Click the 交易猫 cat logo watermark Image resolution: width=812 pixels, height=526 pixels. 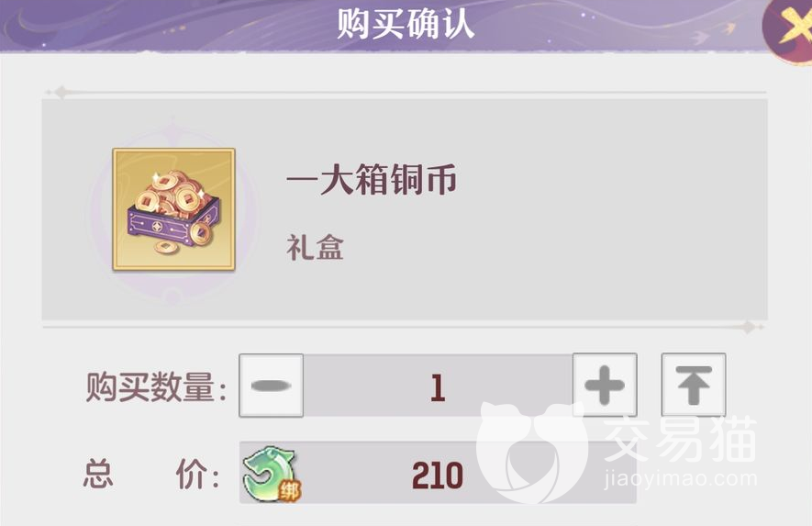532,451
